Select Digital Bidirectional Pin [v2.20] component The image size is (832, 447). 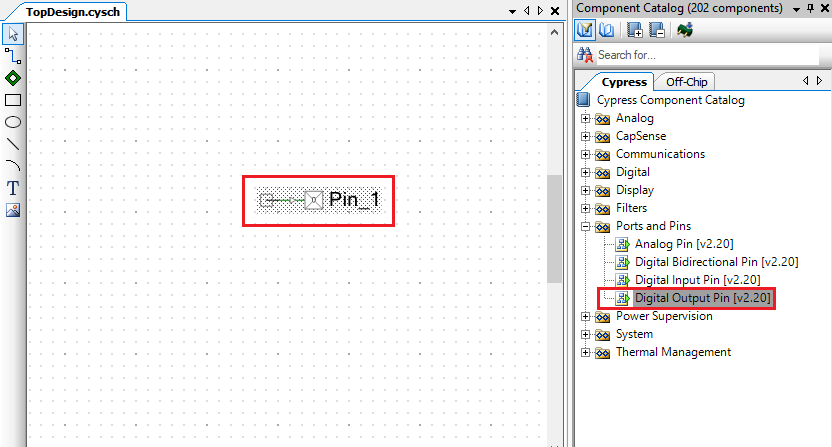coord(716,262)
